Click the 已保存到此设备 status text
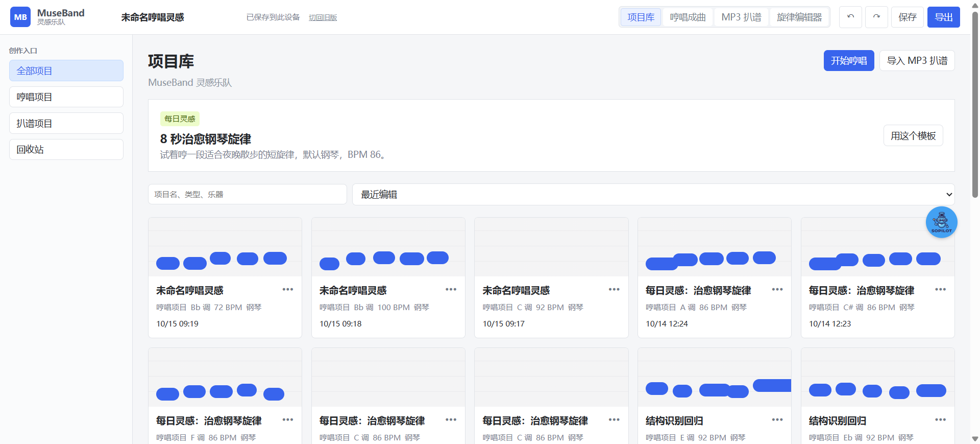The image size is (980, 444). (273, 17)
